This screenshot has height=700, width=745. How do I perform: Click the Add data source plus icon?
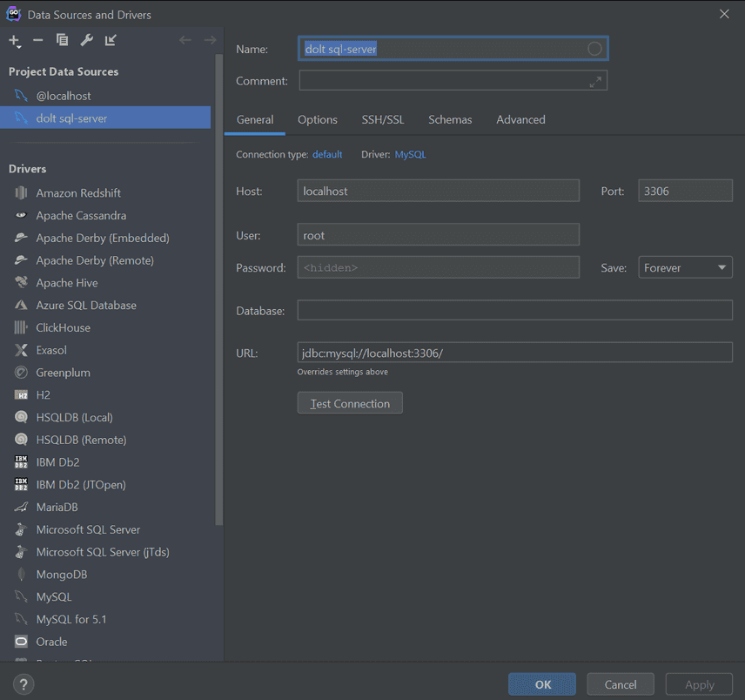pos(15,41)
